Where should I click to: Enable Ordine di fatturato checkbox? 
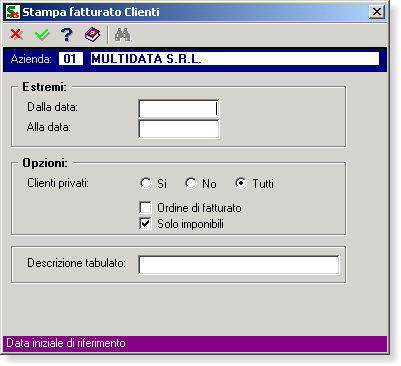(145, 207)
